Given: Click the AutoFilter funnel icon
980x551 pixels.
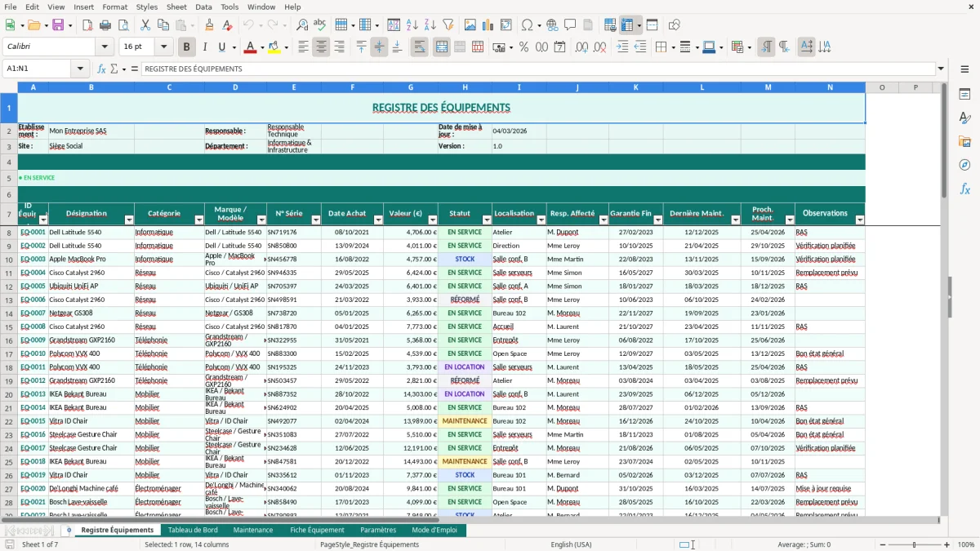Looking at the screenshot, I should coord(448,25).
